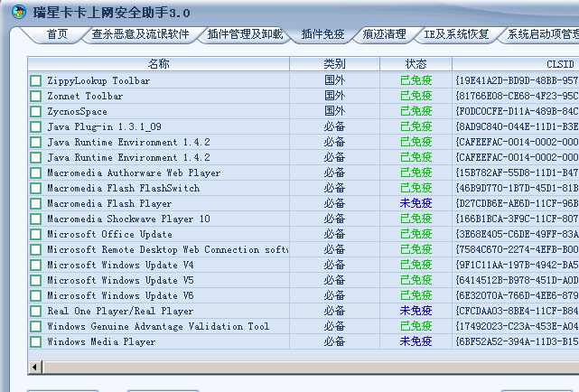Viewport: 579px width, 392px height.
Task: Check Macromedia Flash FlashSwitch checkbox
Action: [x=36, y=188]
